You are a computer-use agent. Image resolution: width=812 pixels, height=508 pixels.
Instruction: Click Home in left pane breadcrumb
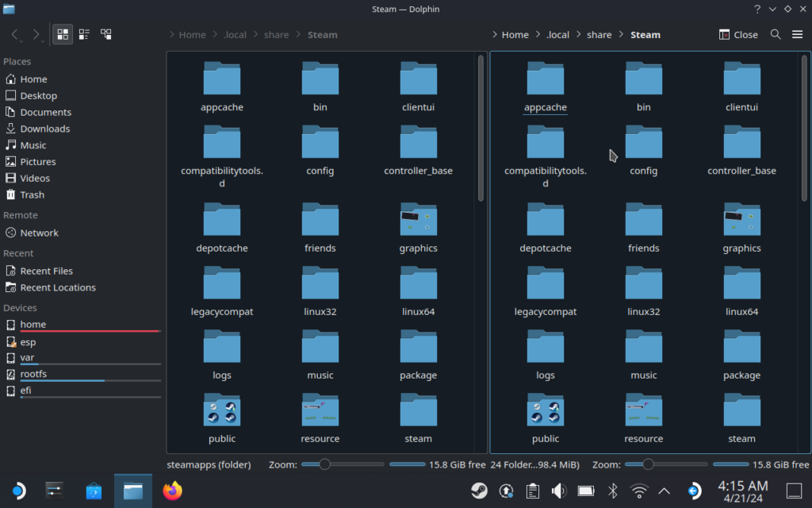point(192,35)
